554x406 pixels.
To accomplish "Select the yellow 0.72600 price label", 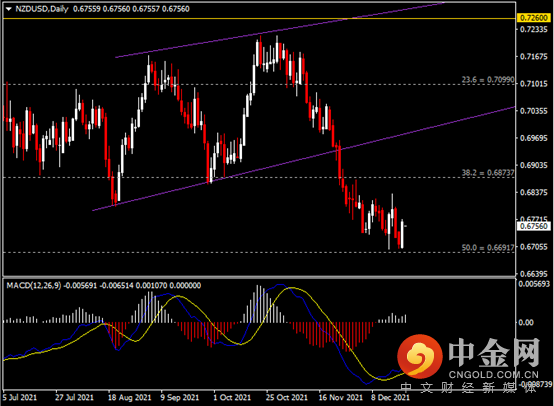I will [x=534, y=18].
